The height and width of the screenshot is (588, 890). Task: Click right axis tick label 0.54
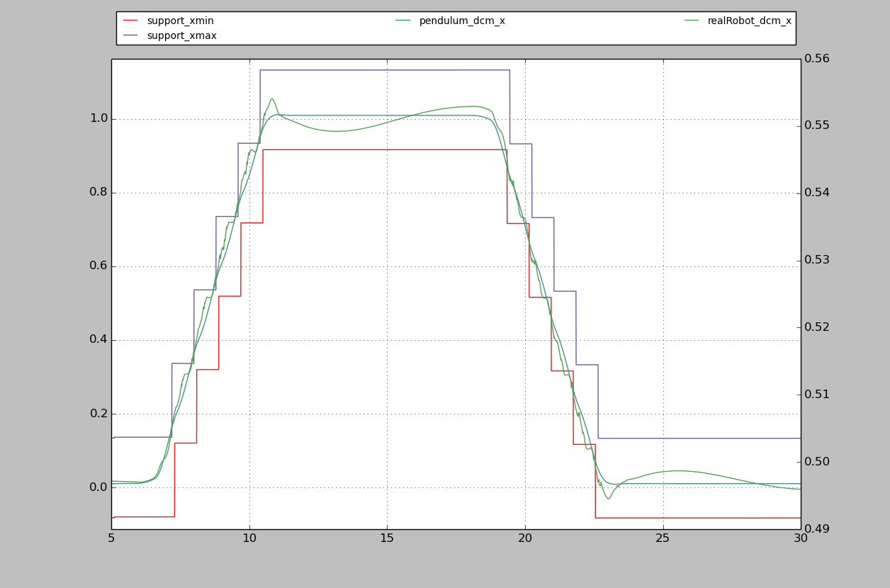(x=816, y=193)
